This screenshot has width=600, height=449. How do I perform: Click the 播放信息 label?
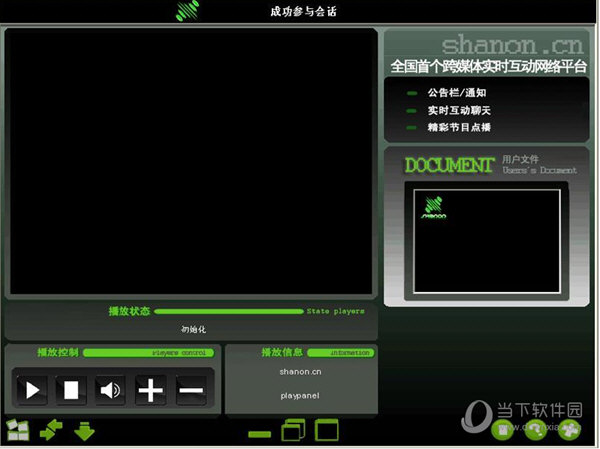(x=282, y=352)
